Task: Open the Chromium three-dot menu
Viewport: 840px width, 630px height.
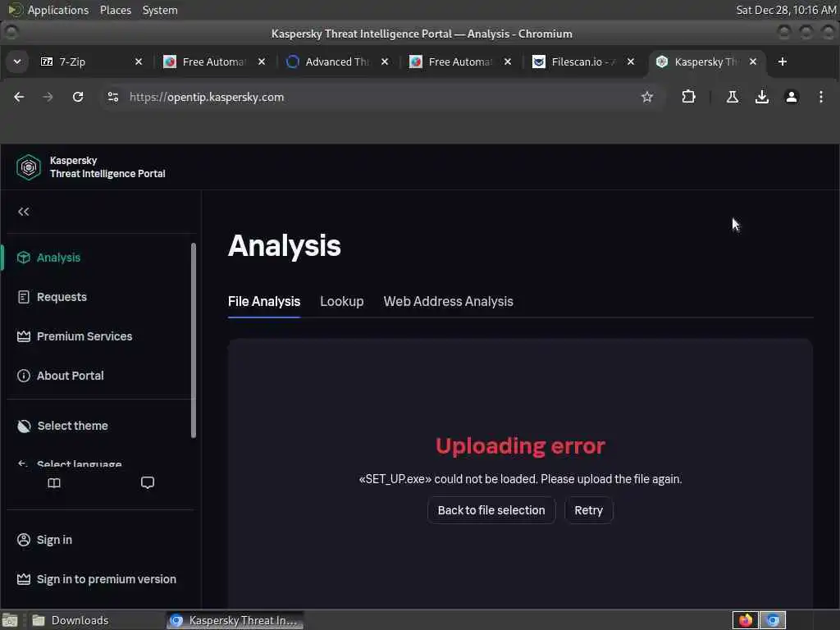Action: coord(820,97)
